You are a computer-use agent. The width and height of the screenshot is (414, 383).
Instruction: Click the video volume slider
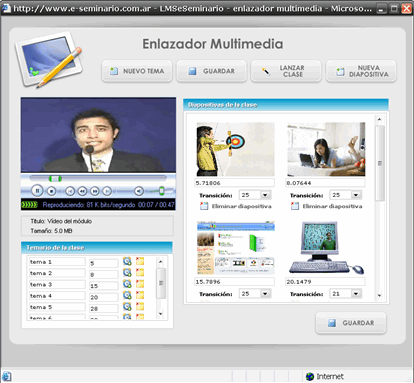[162, 191]
